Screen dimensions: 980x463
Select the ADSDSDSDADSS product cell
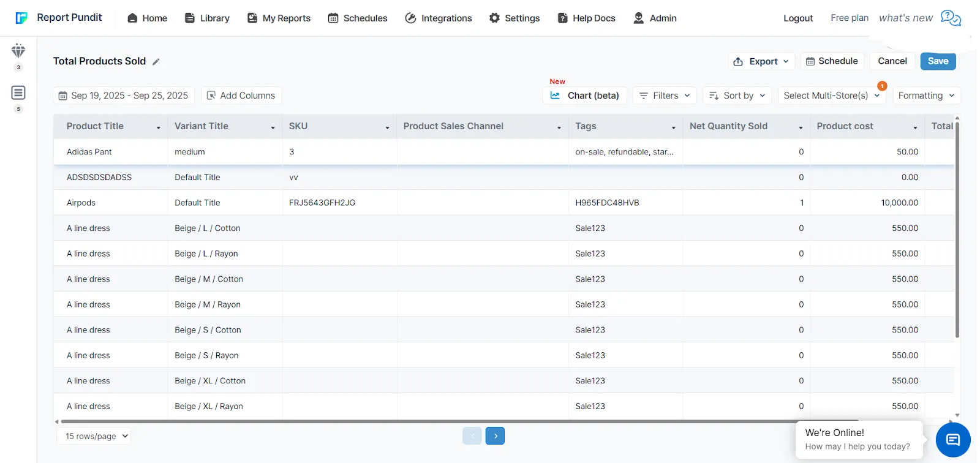[111, 177]
